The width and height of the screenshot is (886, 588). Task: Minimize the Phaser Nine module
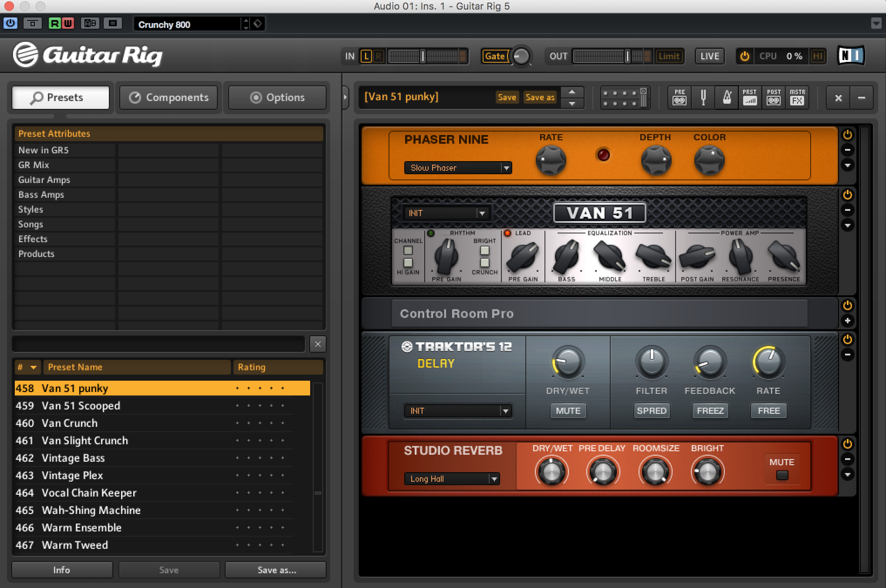point(847,150)
